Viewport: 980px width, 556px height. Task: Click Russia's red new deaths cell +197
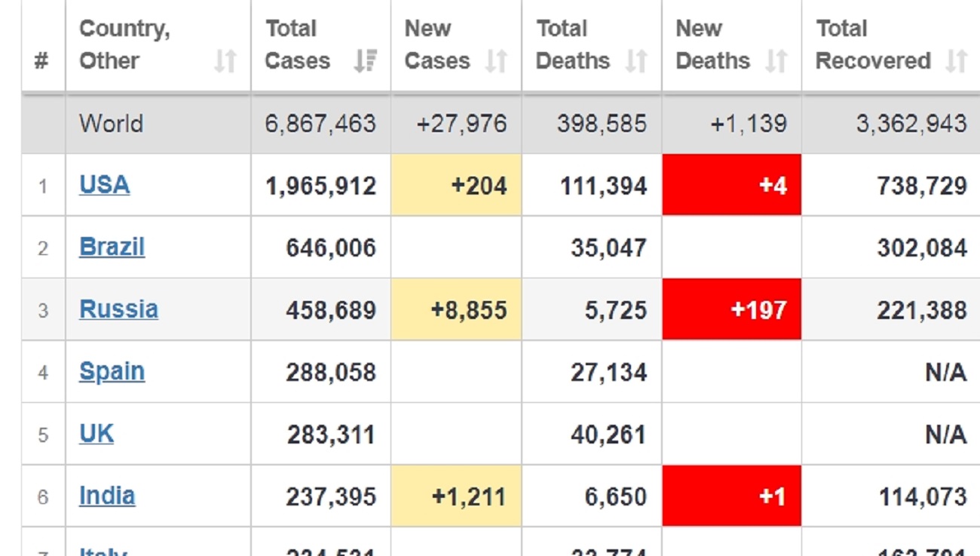tap(731, 310)
